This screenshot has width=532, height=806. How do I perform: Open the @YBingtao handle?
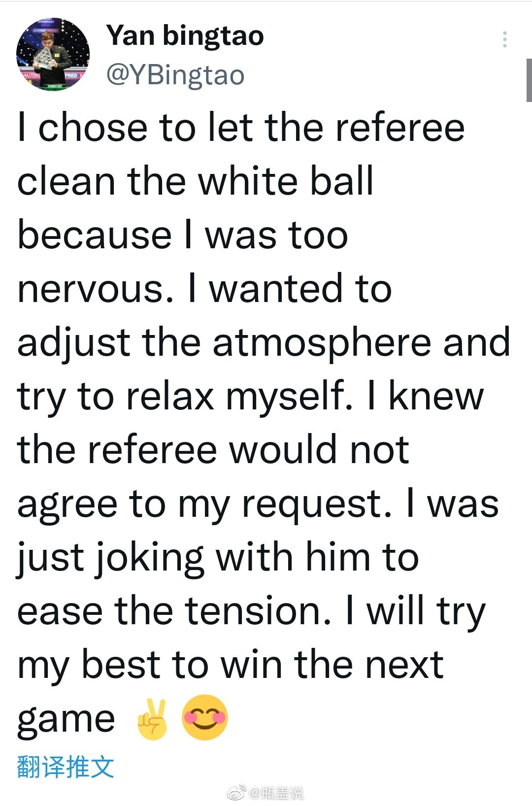point(175,75)
